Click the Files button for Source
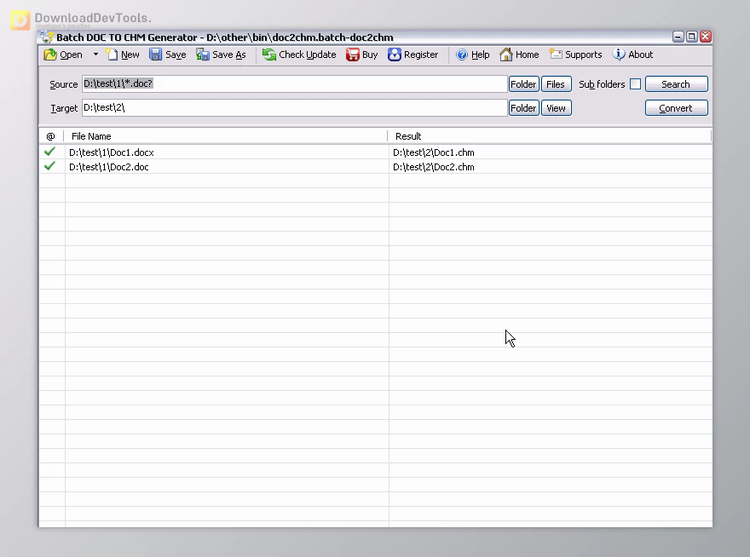 point(556,84)
